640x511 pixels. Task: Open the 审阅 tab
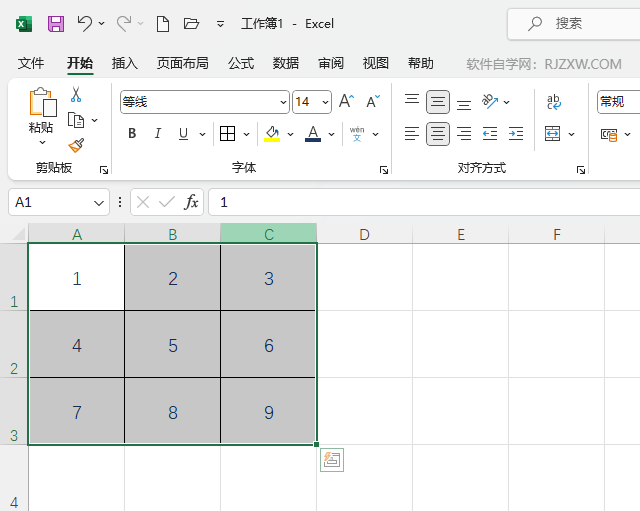point(331,63)
